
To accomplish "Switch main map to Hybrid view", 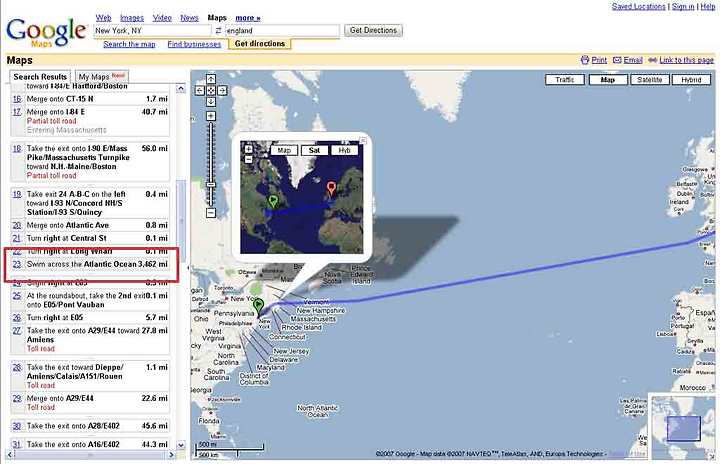I will pyautogui.click(x=691, y=79).
